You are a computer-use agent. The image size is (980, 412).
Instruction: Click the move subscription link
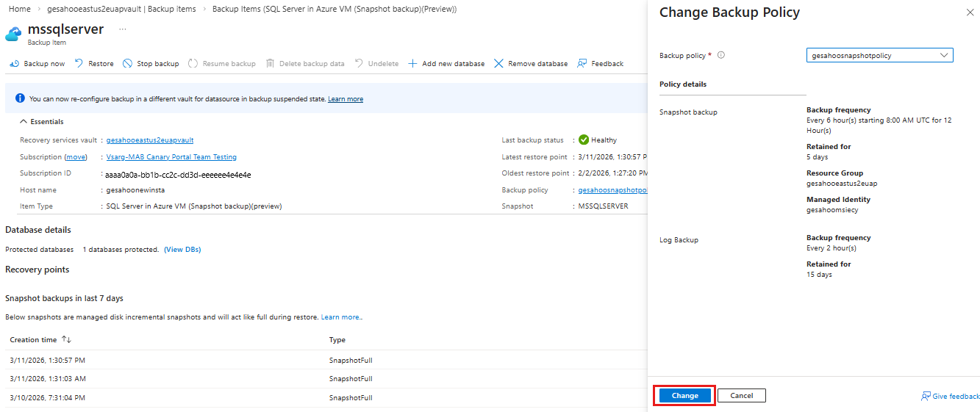point(76,157)
